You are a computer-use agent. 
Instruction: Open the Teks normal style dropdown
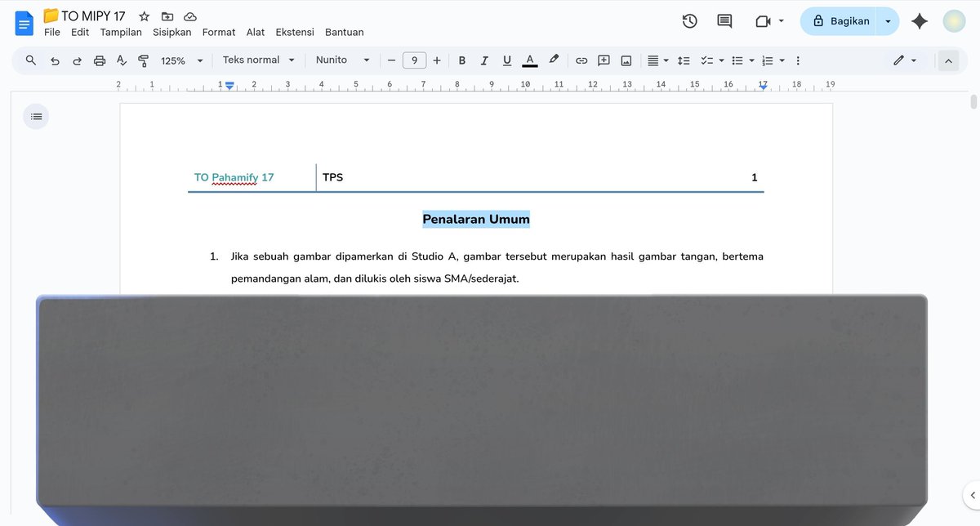point(258,60)
